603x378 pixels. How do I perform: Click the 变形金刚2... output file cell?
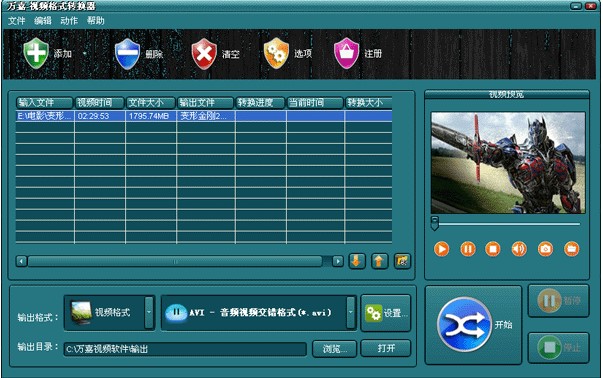tap(205, 116)
